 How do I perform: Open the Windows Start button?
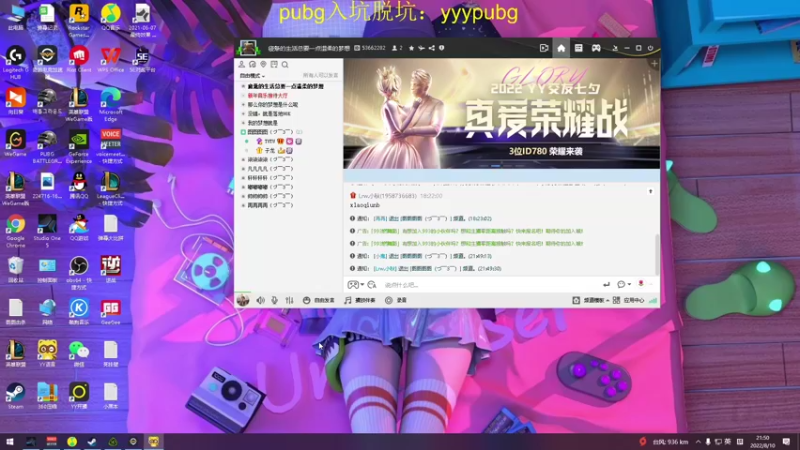pyautogui.click(x=10, y=441)
